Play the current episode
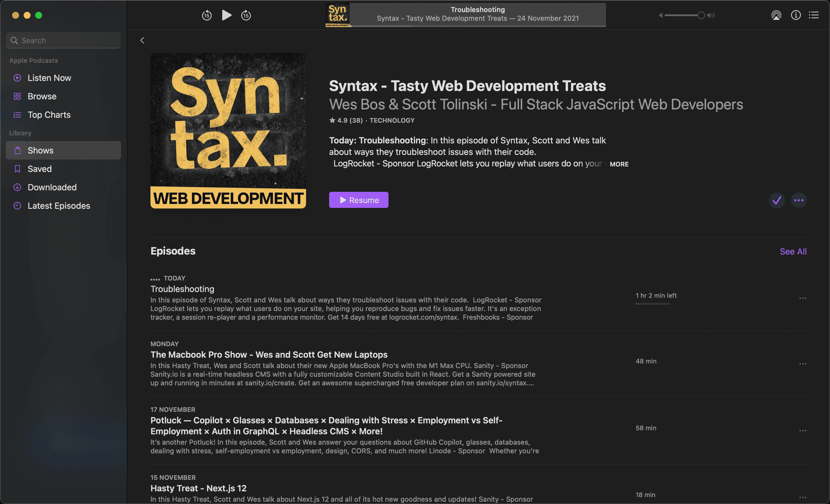 pos(227,15)
